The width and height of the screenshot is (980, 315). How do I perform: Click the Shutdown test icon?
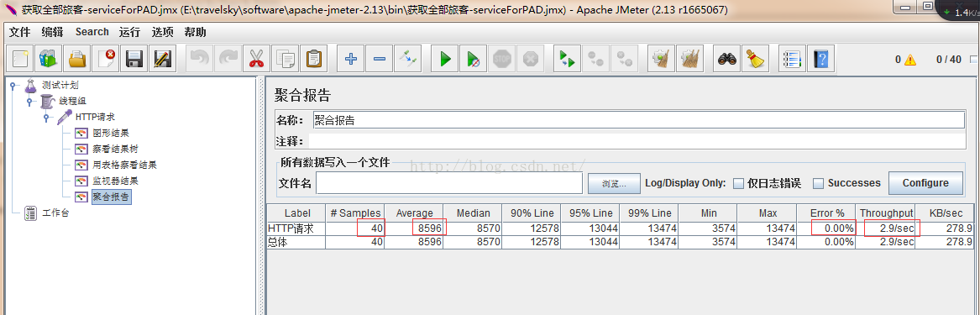531,59
